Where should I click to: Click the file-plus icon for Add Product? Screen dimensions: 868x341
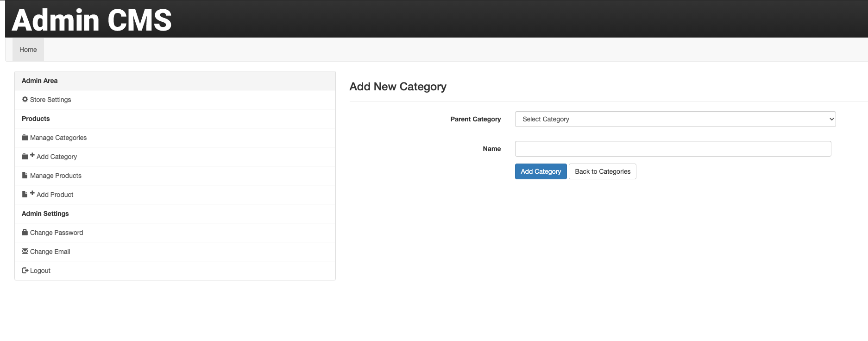pos(28,194)
